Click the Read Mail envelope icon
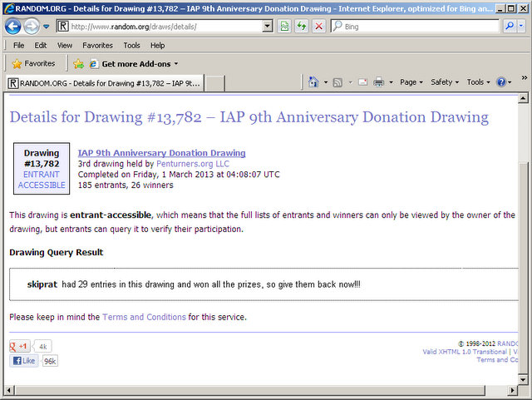This screenshot has height=400, width=532. click(362, 82)
